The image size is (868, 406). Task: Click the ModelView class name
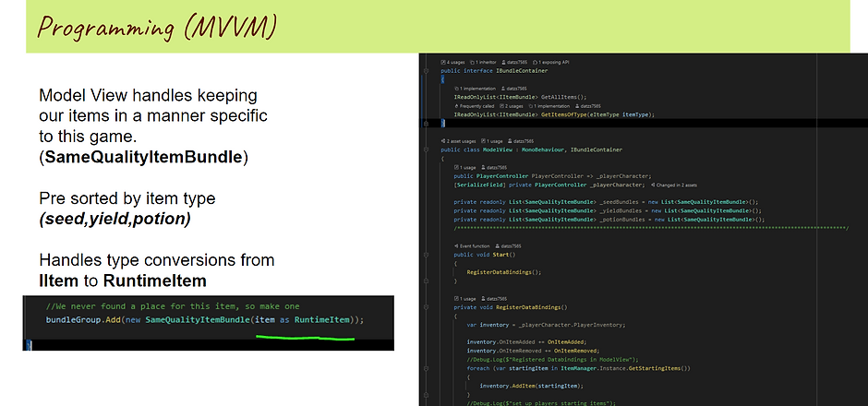point(498,149)
